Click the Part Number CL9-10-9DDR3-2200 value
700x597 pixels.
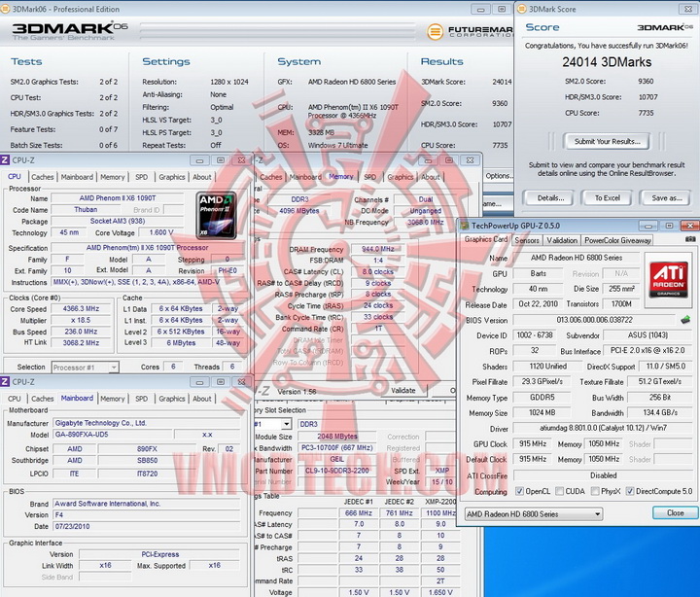tap(337, 471)
